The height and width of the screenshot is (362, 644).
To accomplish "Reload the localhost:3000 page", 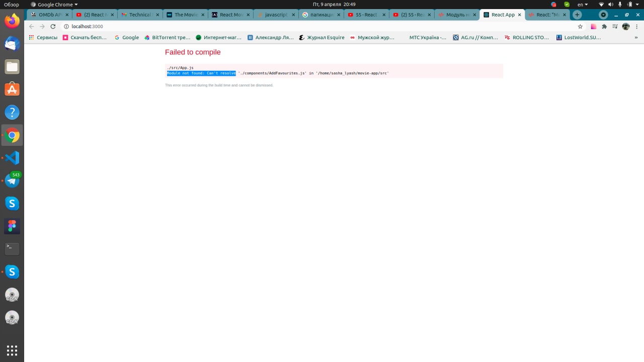I will coord(53,26).
